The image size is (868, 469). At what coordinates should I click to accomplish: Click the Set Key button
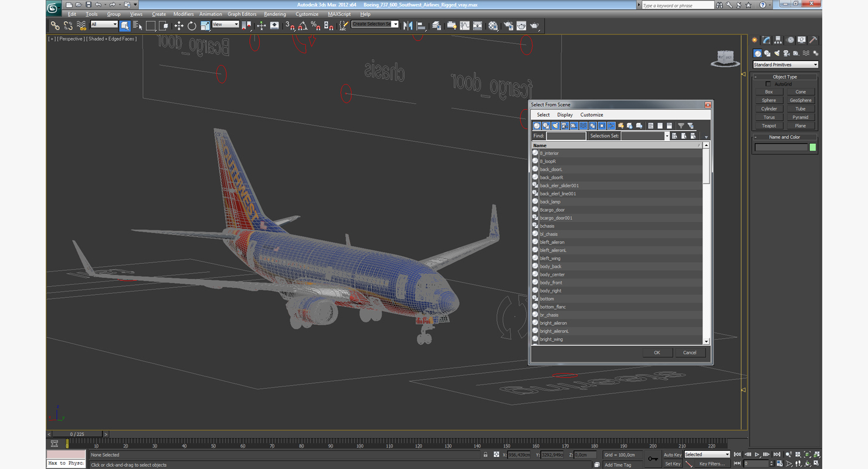click(x=672, y=464)
